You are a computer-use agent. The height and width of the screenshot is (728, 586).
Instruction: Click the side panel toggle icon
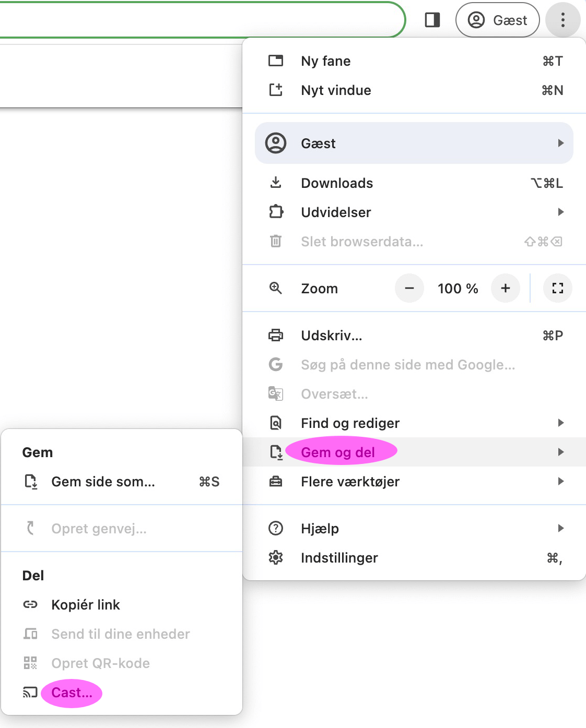click(432, 20)
